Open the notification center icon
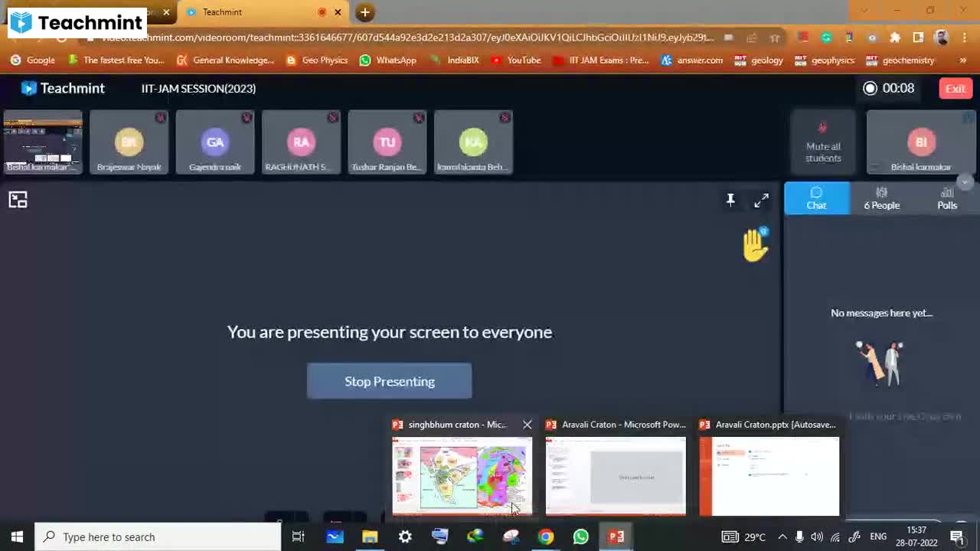 (x=957, y=536)
